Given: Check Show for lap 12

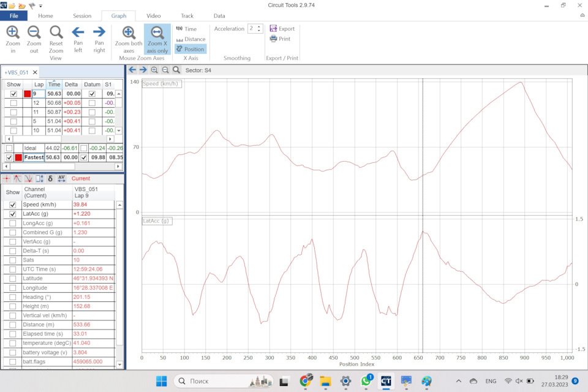Looking at the screenshot, I should [x=13, y=103].
